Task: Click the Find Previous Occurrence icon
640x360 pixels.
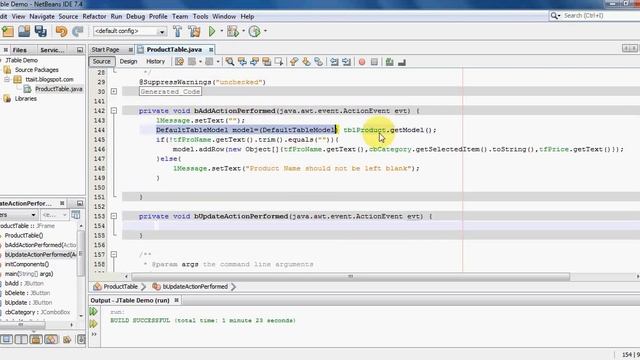Action: pyautogui.click(x=242, y=62)
